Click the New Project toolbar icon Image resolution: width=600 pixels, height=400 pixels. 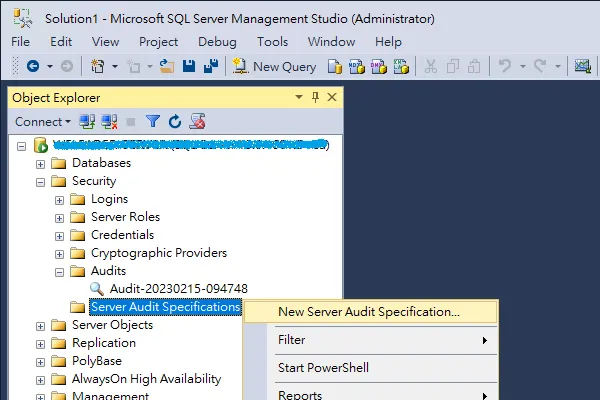click(98, 67)
